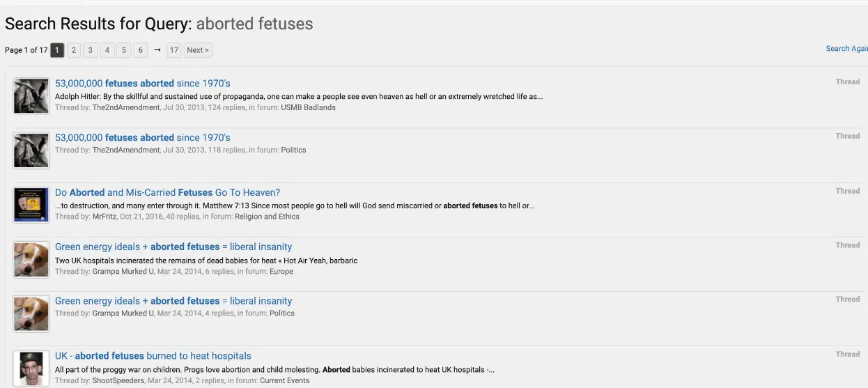This screenshot has width=868, height=388.
Task: Go to results page 5
Action: (x=123, y=50)
